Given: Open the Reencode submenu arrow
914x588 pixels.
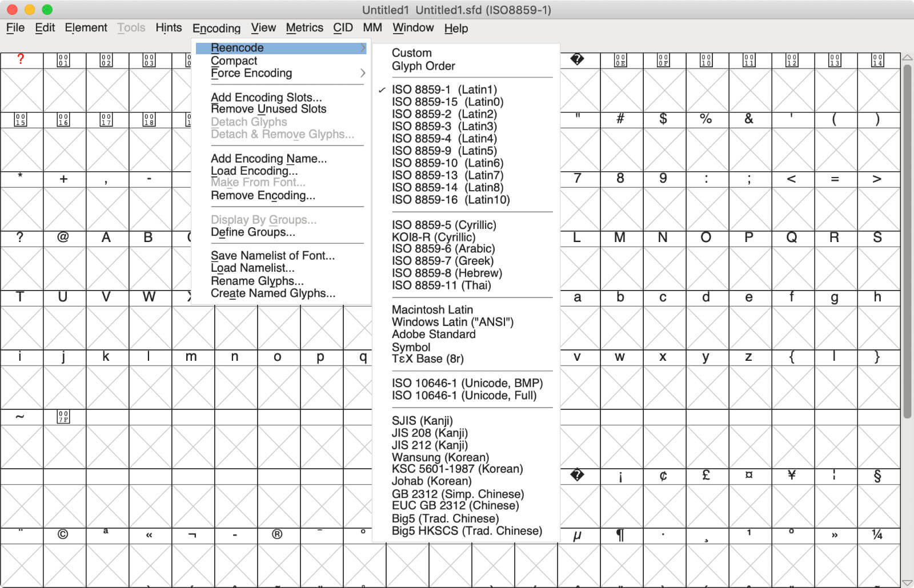Looking at the screenshot, I should (x=363, y=48).
